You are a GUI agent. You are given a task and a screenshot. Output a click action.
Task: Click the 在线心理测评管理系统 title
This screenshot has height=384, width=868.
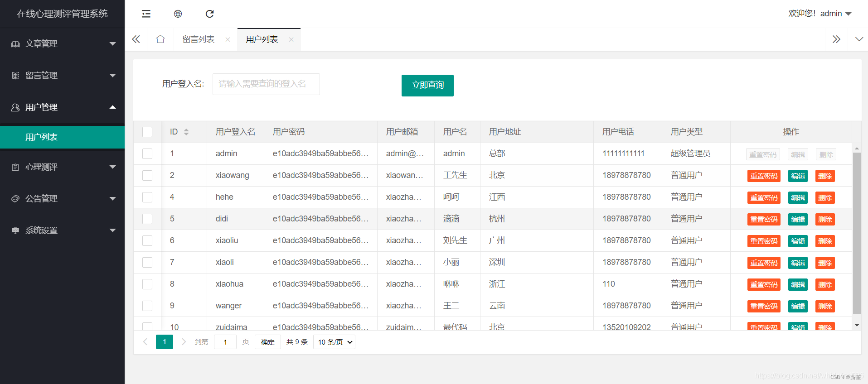(63, 14)
